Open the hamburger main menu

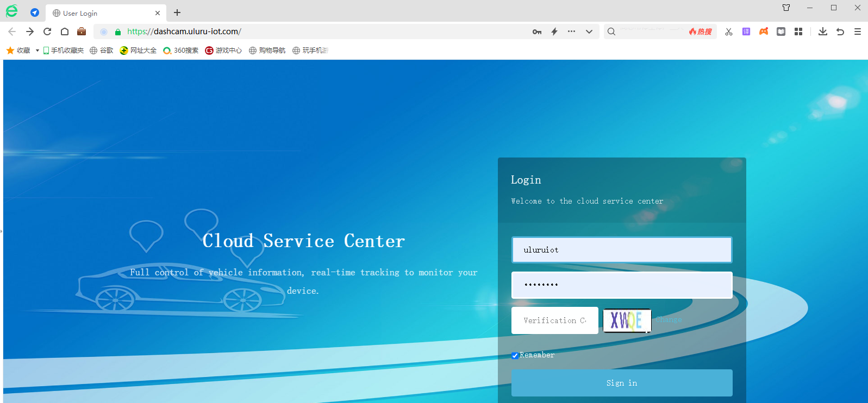pyautogui.click(x=858, y=32)
